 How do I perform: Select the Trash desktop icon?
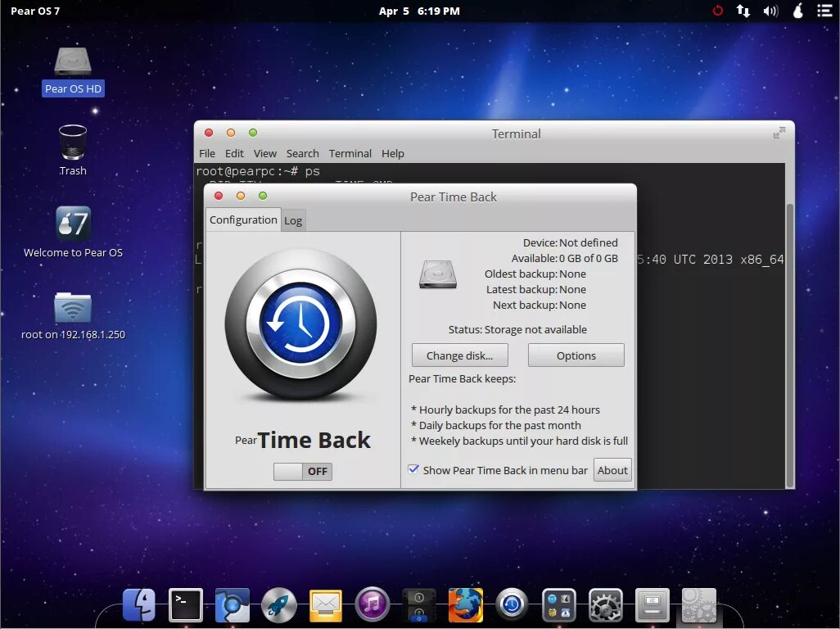click(x=73, y=150)
